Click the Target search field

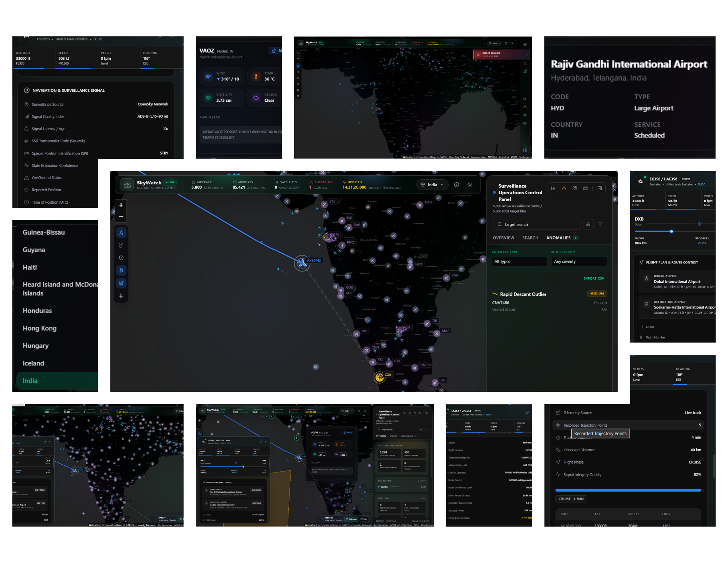click(536, 224)
